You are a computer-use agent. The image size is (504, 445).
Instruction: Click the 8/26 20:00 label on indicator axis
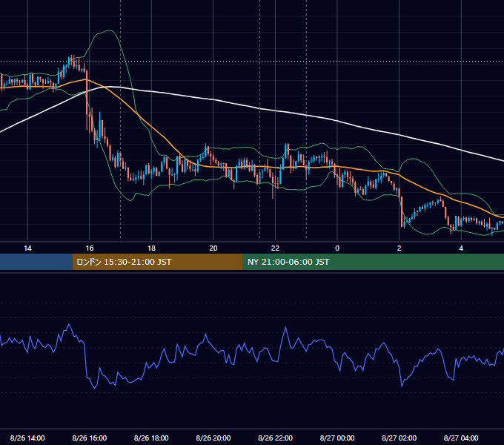click(x=213, y=438)
